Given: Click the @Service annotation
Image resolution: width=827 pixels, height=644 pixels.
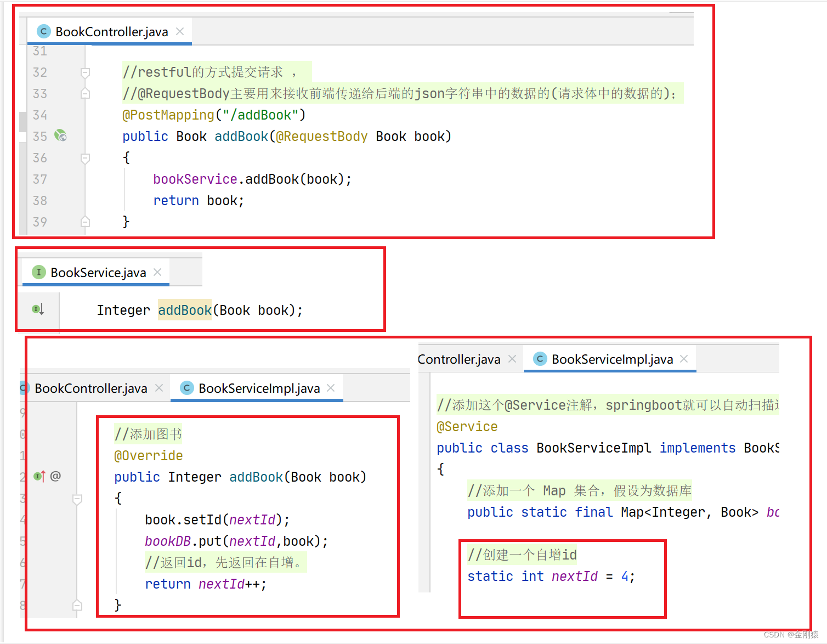Looking at the screenshot, I should coord(467,426).
